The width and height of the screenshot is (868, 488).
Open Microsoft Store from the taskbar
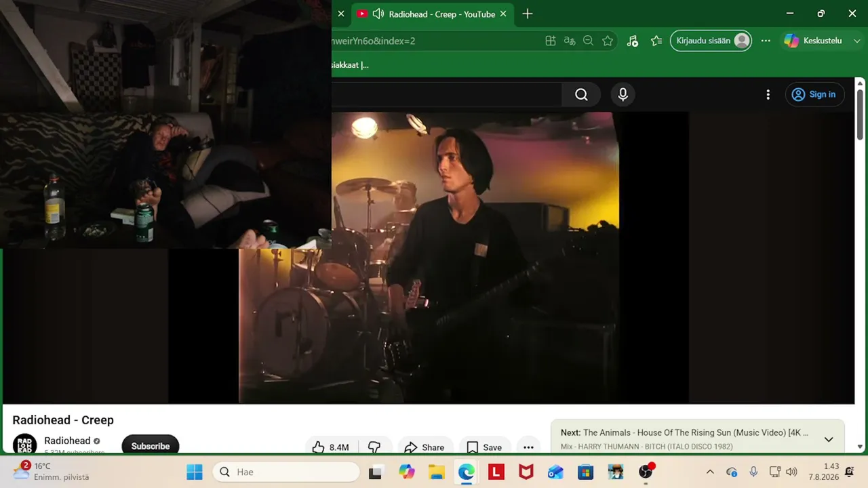click(x=585, y=472)
